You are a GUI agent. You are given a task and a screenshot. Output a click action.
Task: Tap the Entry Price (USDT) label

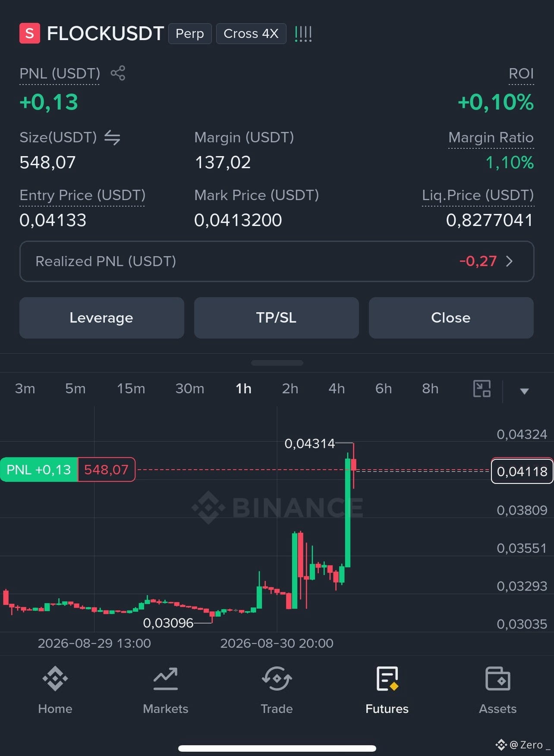pos(82,195)
